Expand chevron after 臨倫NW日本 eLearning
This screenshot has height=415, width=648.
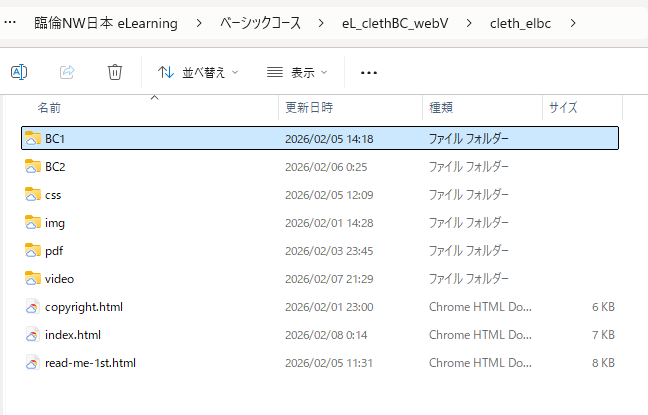[x=199, y=24]
